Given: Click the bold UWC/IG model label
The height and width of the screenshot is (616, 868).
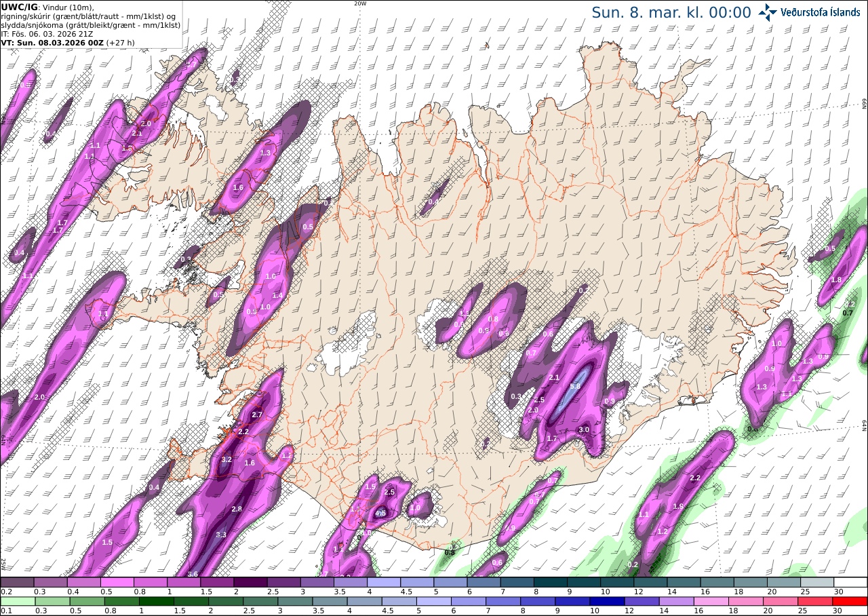Looking at the screenshot, I should point(20,7).
